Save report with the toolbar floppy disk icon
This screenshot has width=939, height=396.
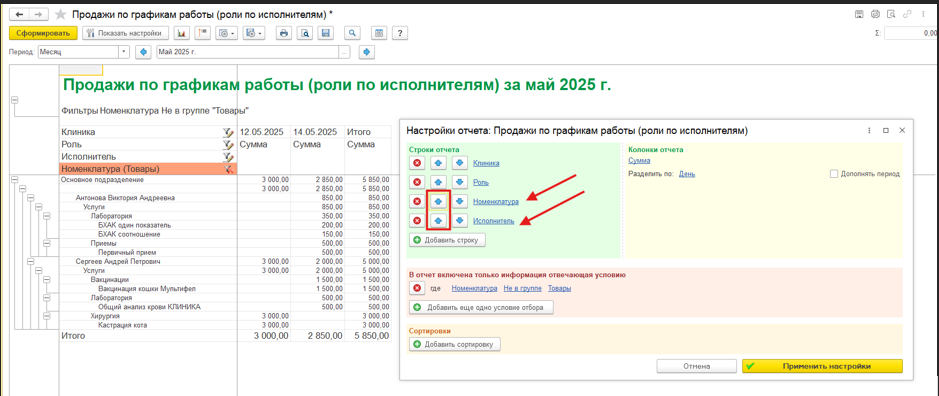tap(325, 33)
